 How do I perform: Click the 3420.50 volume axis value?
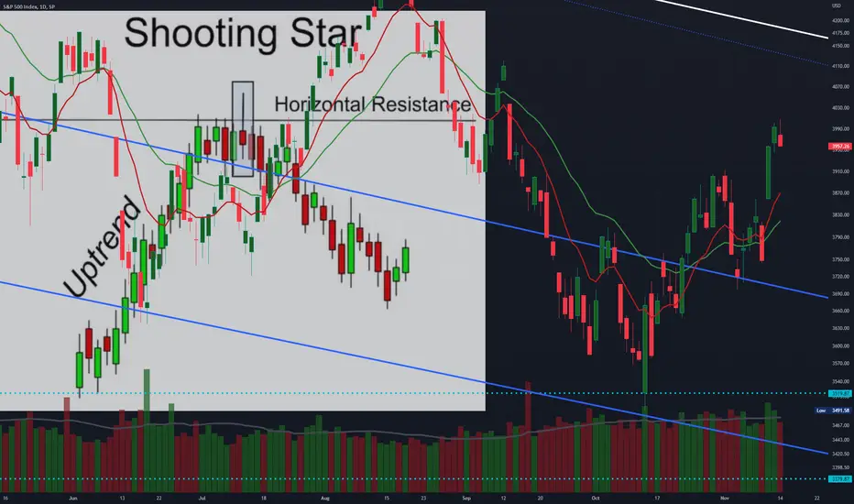point(840,454)
